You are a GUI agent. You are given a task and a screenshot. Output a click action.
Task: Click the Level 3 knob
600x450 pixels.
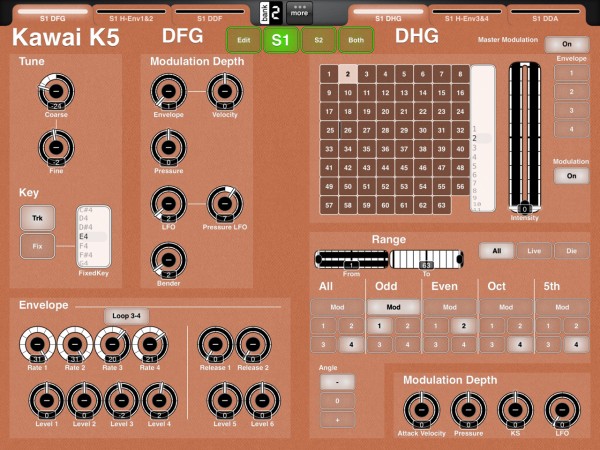pyautogui.click(x=122, y=401)
